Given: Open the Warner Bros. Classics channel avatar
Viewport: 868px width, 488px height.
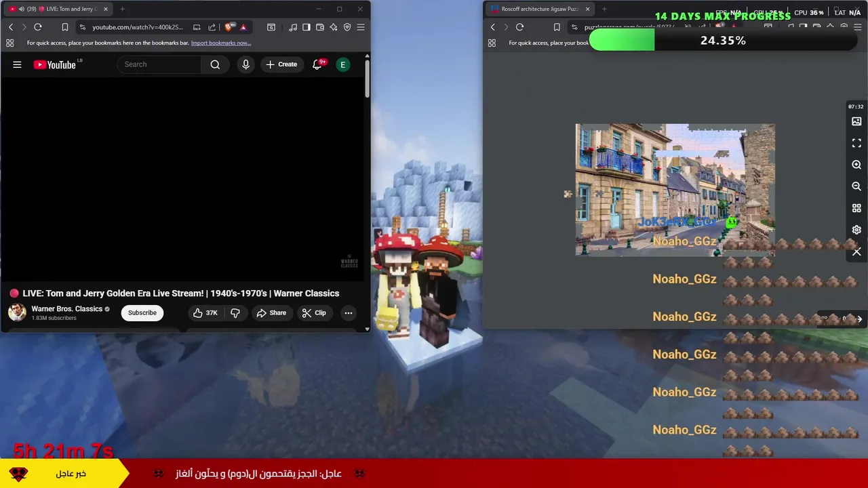Looking at the screenshot, I should tap(17, 312).
